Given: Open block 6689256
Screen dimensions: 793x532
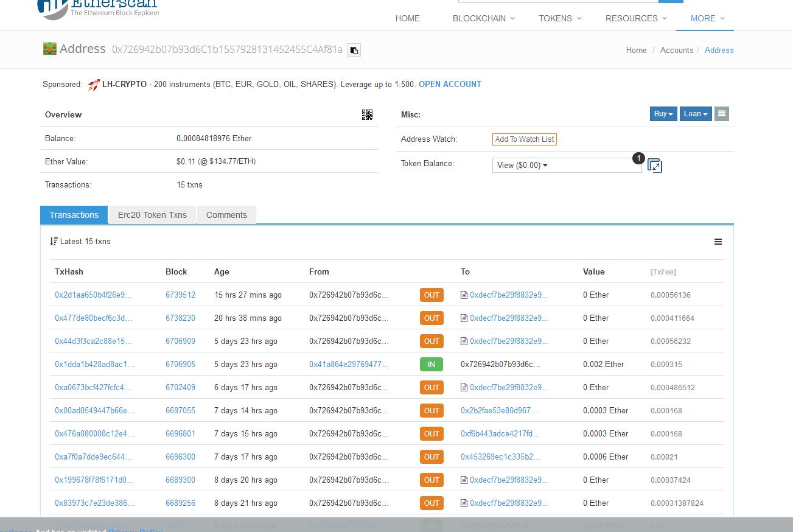Looking at the screenshot, I should pos(180,503).
